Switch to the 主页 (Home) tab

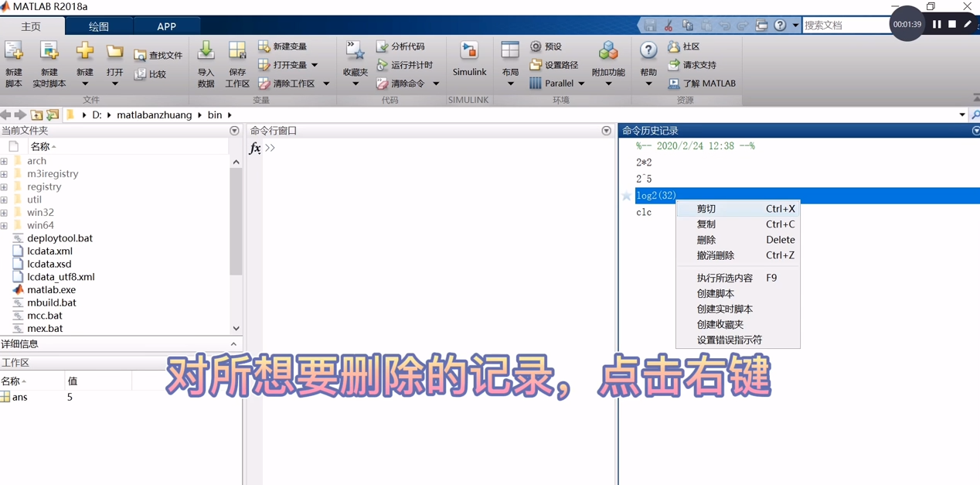(31, 26)
